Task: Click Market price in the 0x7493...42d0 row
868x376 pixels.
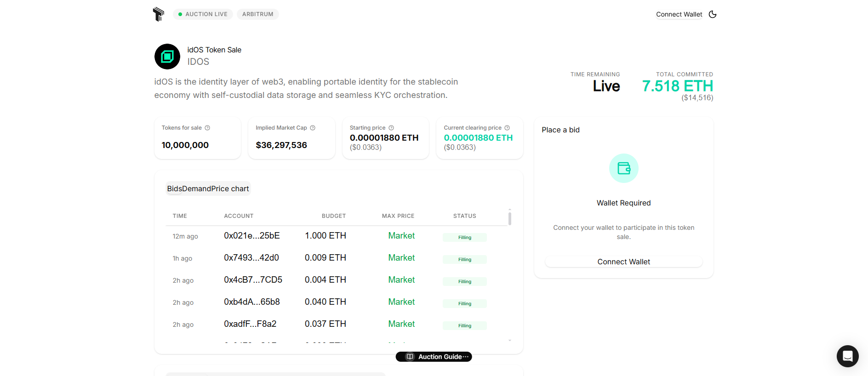Action: (x=401, y=258)
